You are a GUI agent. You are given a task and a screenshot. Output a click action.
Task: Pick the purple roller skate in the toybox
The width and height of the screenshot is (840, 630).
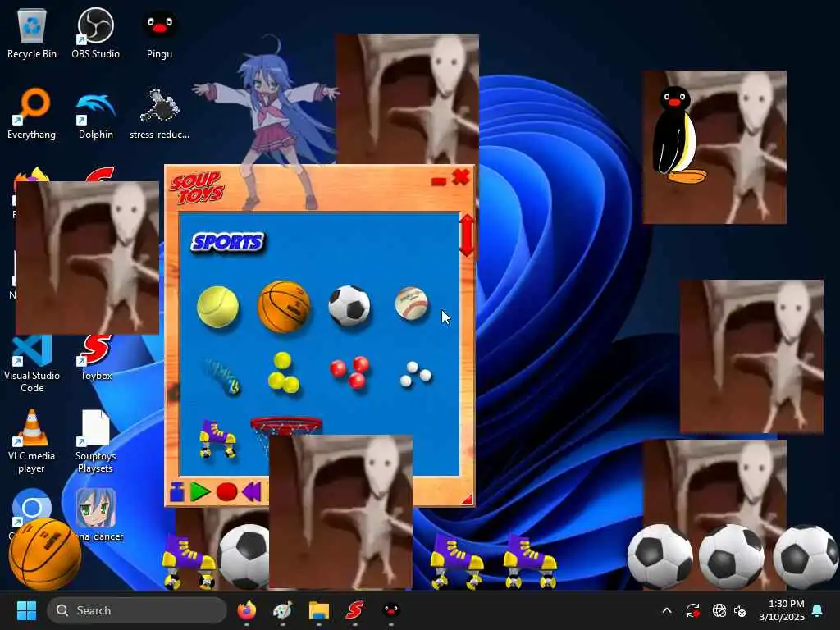[x=217, y=439]
